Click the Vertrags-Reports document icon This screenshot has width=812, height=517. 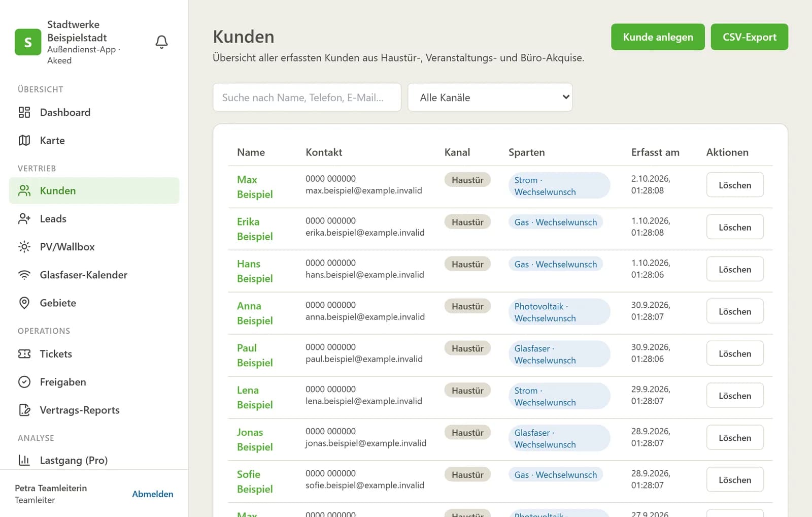pos(24,410)
